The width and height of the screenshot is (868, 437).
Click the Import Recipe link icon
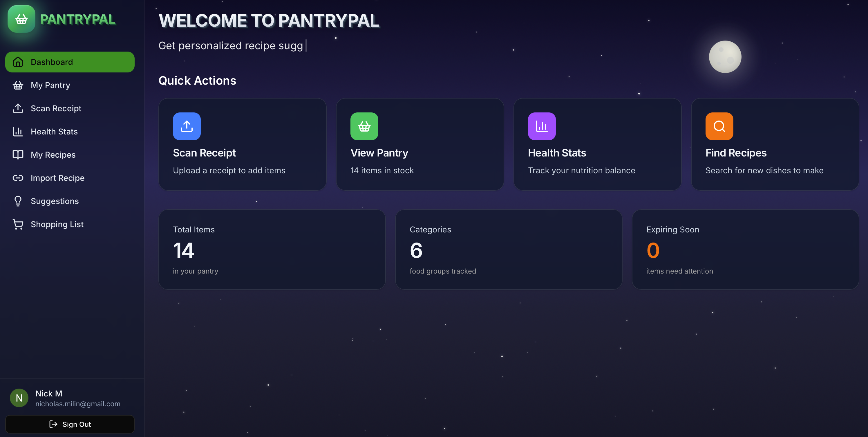pos(18,178)
